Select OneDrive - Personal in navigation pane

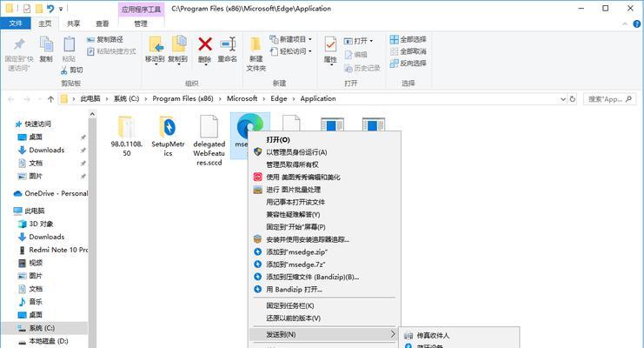[x=50, y=193]
